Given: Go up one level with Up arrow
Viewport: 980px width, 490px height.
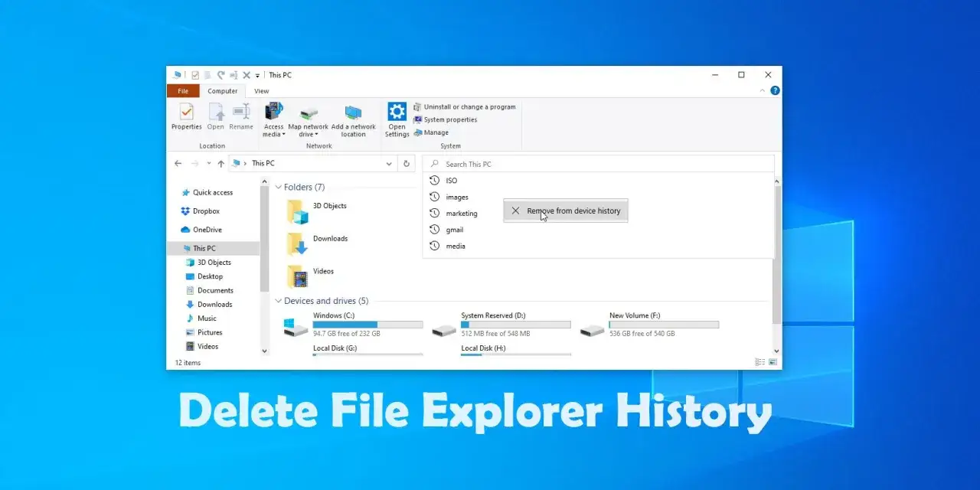Looking at the screenshot, I should 221,163.
